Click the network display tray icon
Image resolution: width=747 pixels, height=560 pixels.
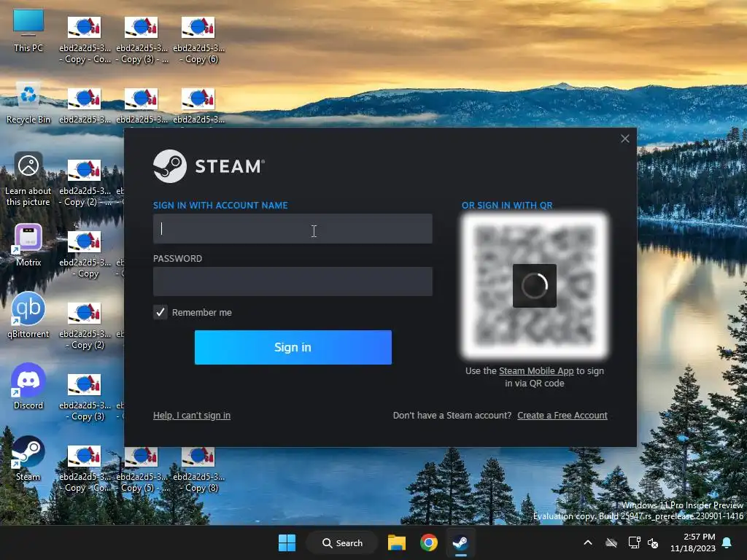click(x=634, y=542)
